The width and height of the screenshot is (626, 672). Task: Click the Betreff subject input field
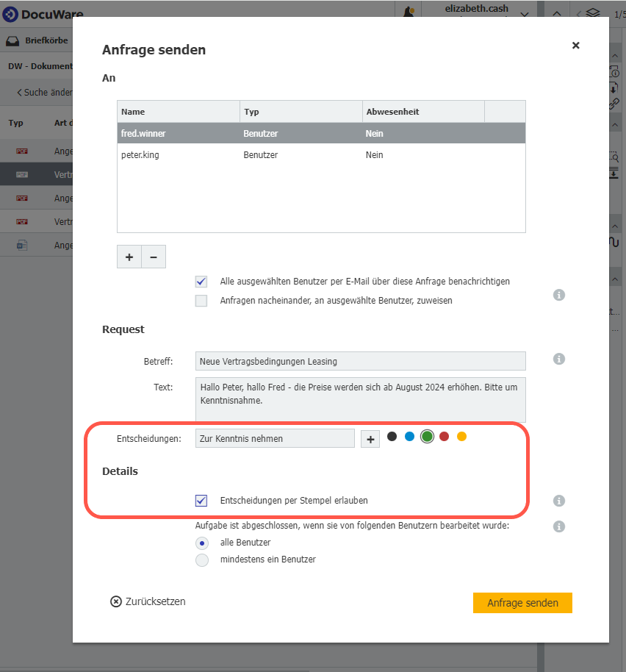tap(360, 361)
